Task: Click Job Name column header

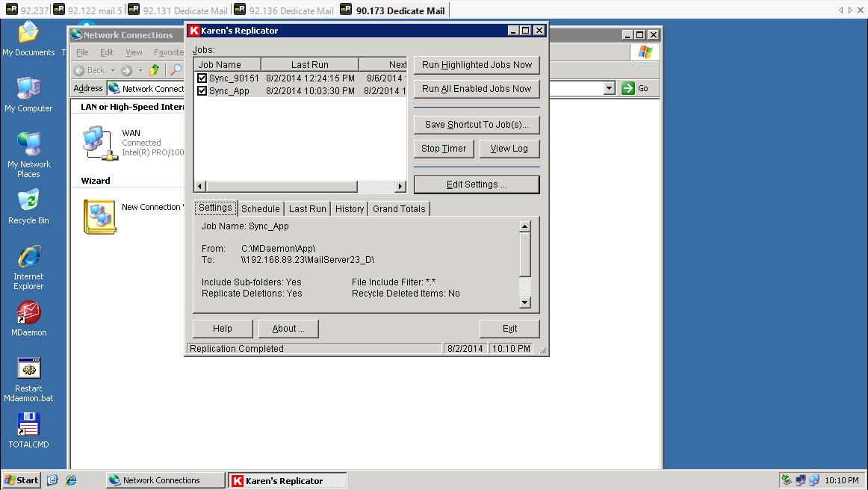Action: [227, 64]
